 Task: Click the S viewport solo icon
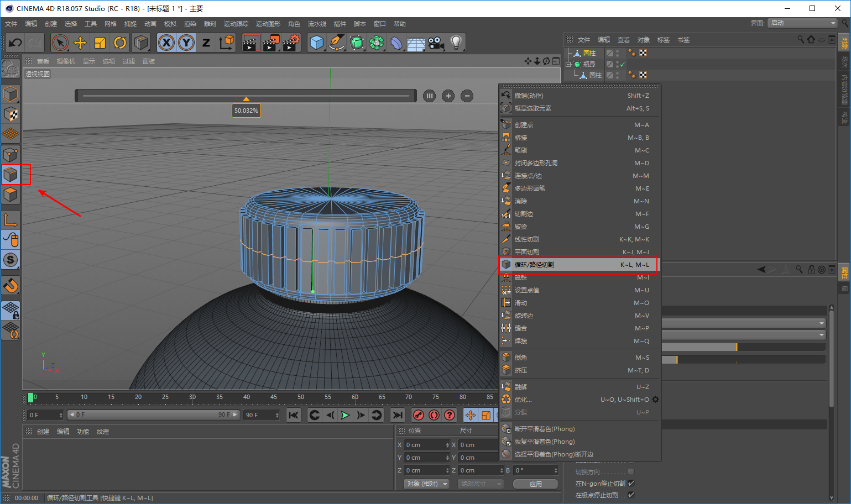click(x=11, y=260)
